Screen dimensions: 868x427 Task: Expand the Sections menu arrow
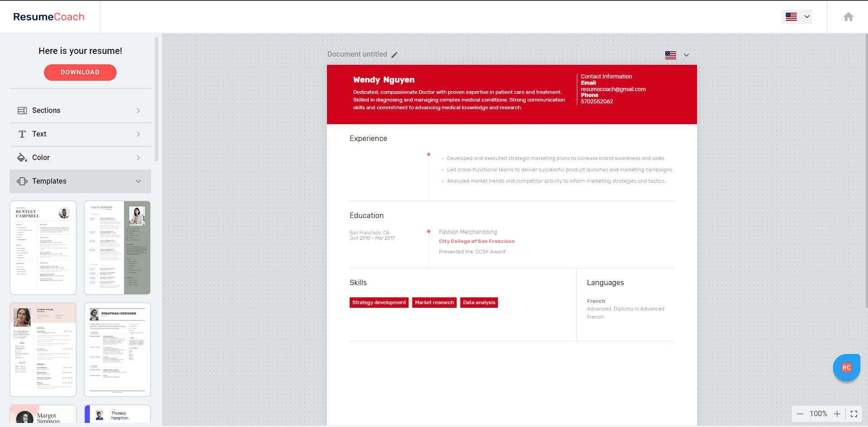point(138,111)
